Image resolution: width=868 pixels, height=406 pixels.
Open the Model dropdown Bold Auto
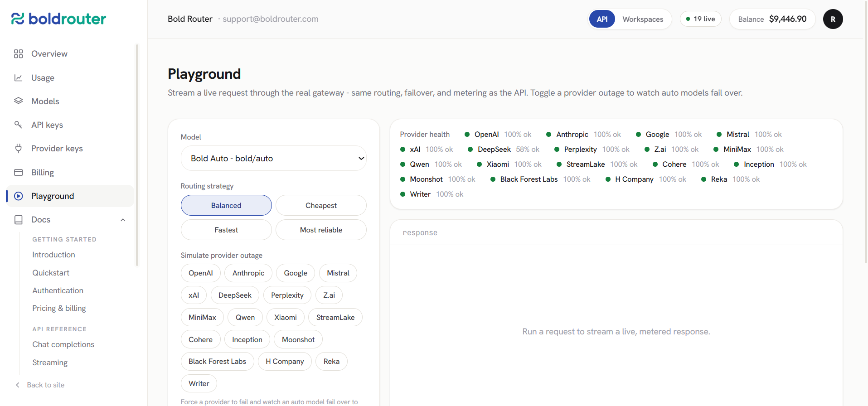click(x=274, y=158)
